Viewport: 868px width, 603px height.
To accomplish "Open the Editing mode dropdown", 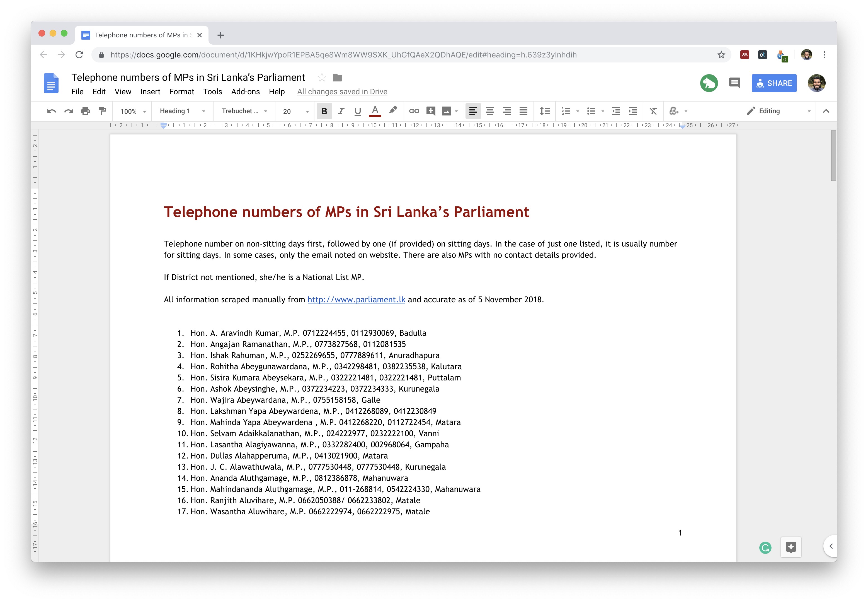I will click(x=779, y=111).
